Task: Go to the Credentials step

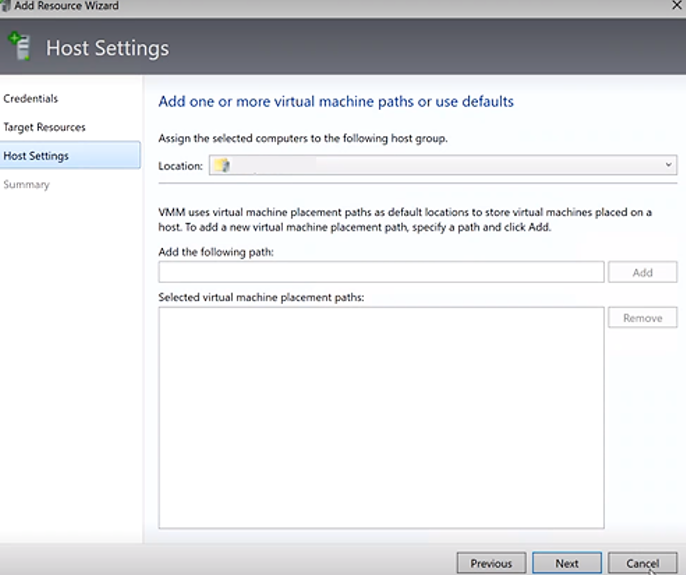Action: (31, 99)
